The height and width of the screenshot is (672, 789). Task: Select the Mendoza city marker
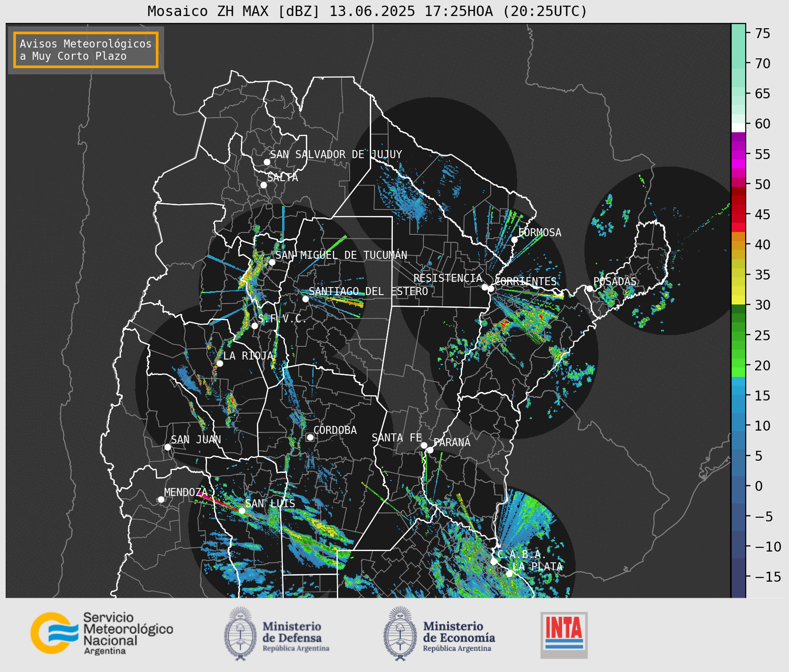click(161, 499)
